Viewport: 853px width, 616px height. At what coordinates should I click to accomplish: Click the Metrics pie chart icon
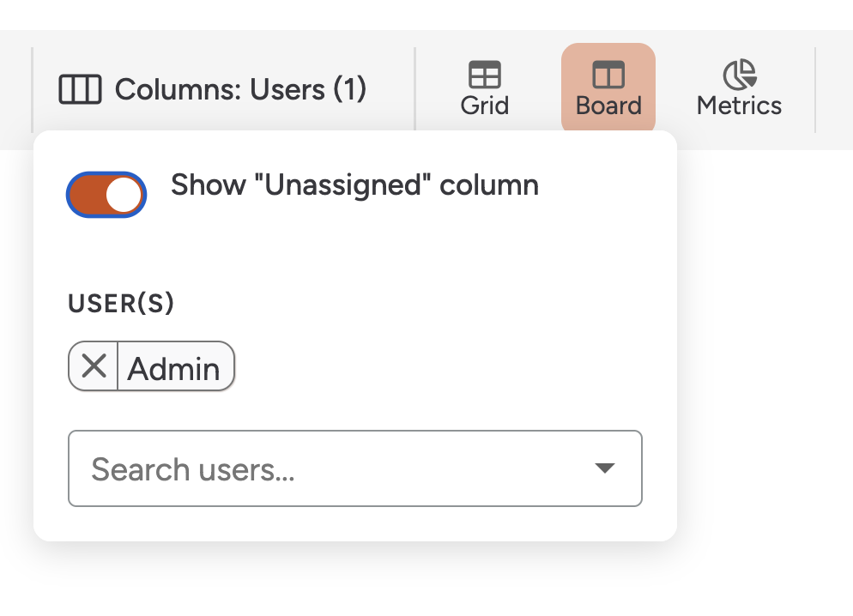(x=739, y=75)
